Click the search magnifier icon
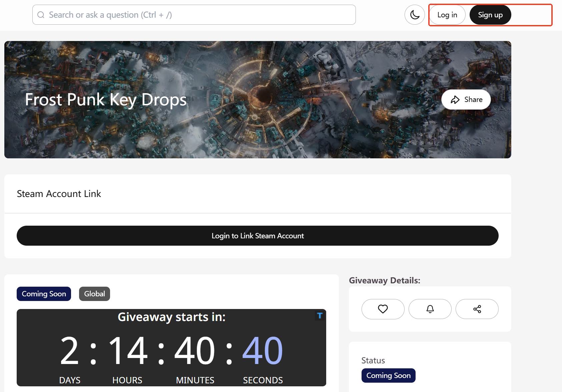Viewport: 562px width, 392px height. [41, 15]
